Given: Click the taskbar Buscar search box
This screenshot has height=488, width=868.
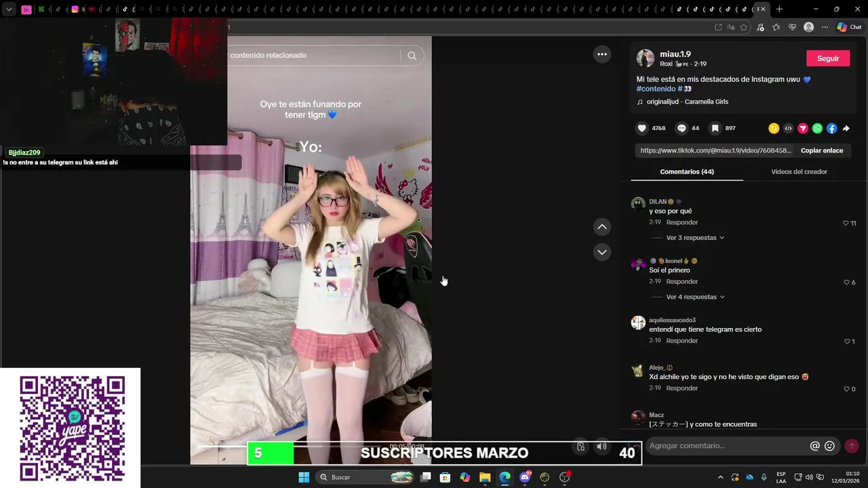Looking at the screenshot, I should pos(365,477).
